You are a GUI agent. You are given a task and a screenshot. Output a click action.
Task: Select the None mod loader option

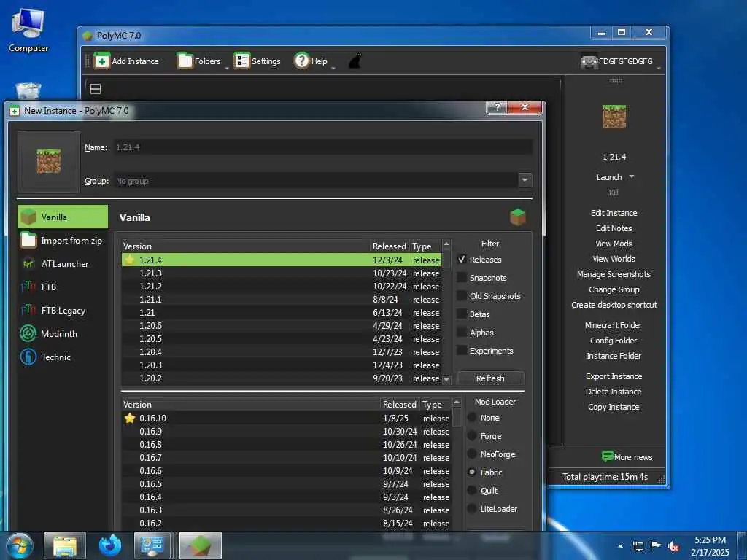472,418
